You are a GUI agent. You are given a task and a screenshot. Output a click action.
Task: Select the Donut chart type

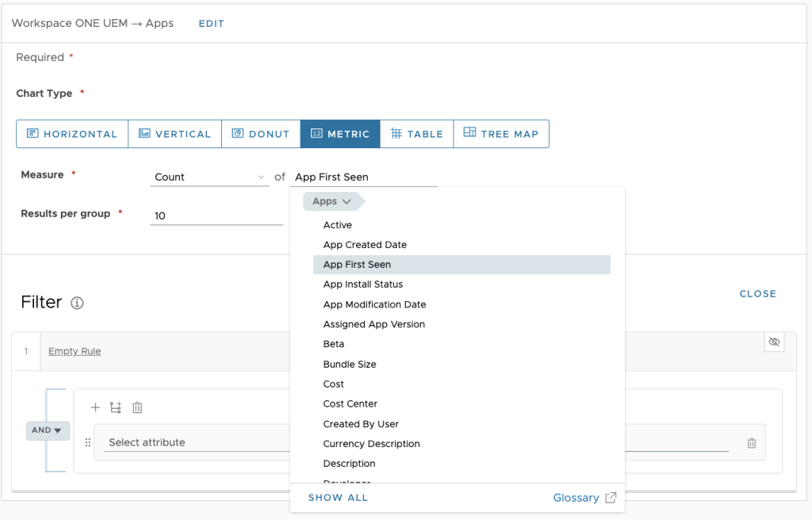[260, 134]
